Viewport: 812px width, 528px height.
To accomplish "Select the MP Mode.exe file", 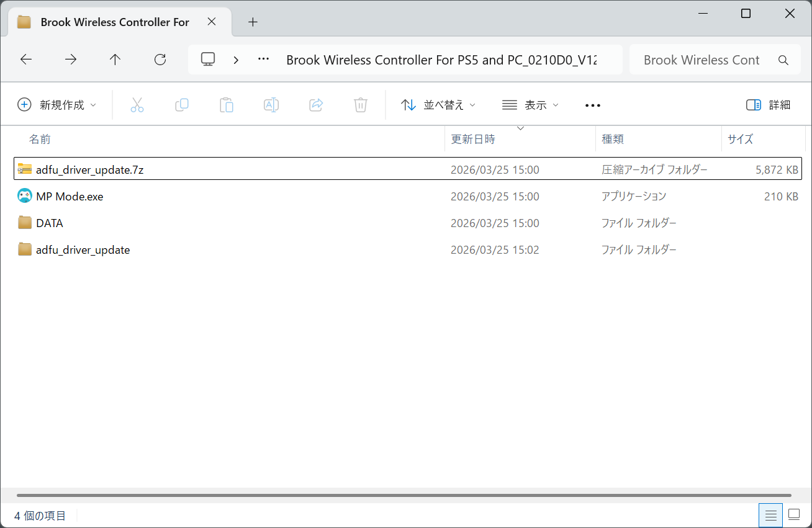I will tap(70, 197).
